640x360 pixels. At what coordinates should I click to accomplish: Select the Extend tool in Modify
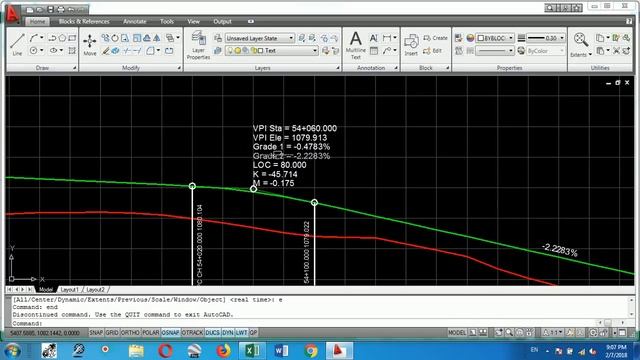click(137, 51)
